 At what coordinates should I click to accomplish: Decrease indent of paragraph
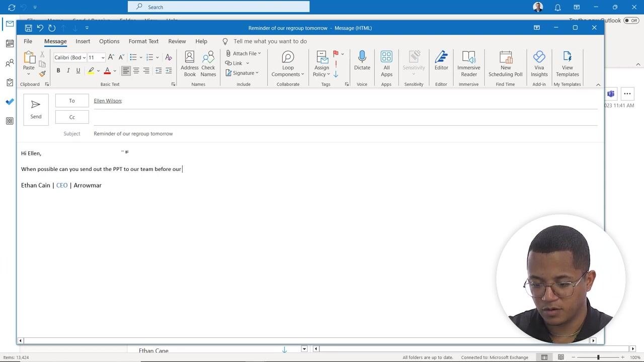(x=158, y=71)
